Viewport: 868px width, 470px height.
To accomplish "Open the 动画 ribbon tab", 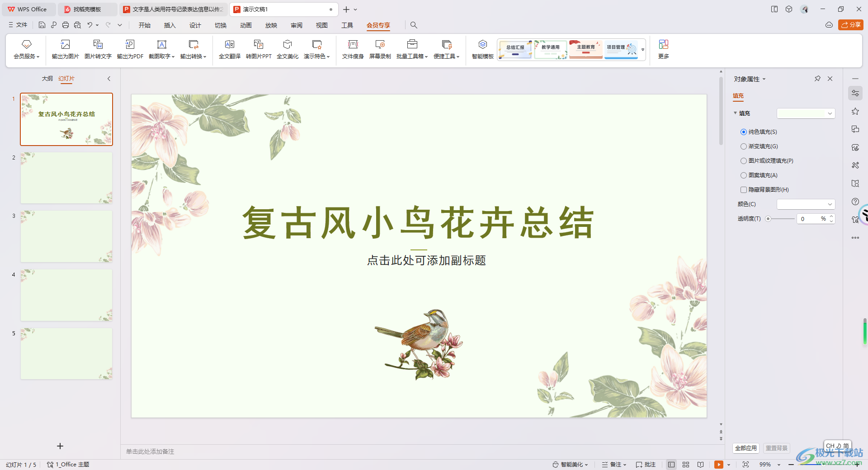I will [x=246, y=25].
